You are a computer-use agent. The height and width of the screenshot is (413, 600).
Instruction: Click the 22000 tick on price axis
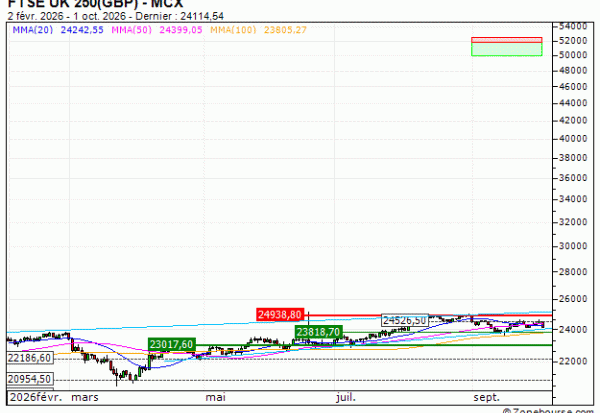573,361
